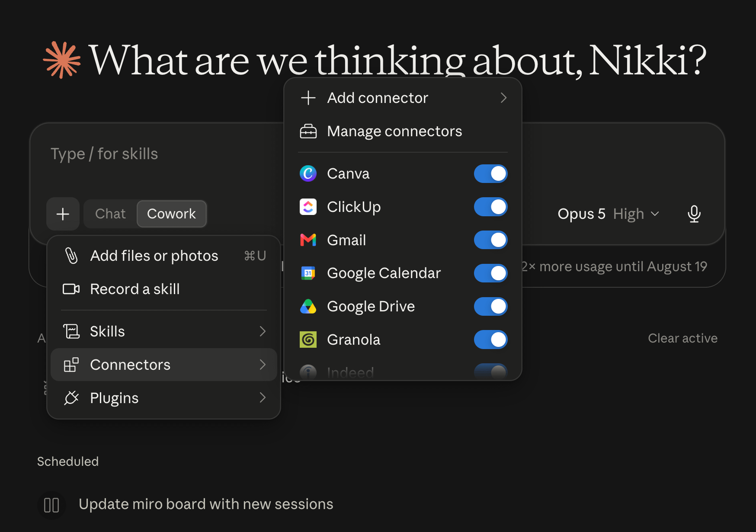Image resolution: width=756 pixels, height=532 pixels.
Task: Turn off the Gmail connector switch
Action: click(490, 240)
